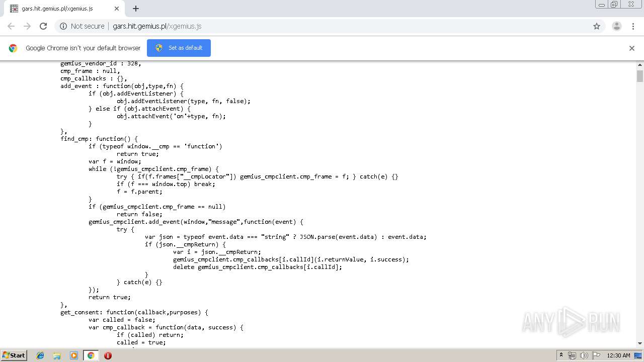The height and width of the screenshot is (362, 644).
Task: Click the 'var called = false;' line
Action: tap(122, 320)
